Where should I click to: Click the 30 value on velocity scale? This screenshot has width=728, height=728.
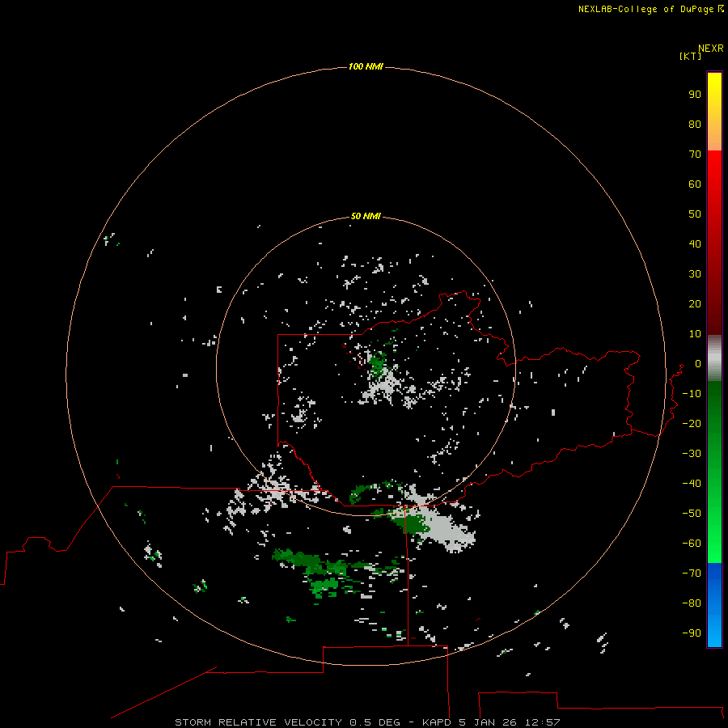click(695, 274)
